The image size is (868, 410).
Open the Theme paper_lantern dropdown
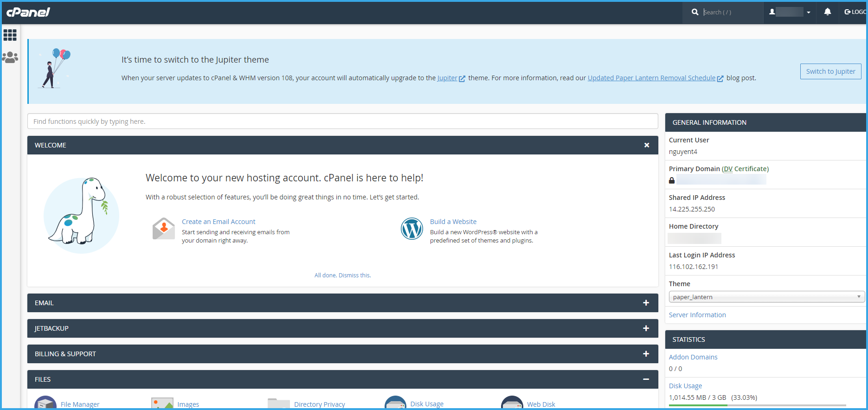pyautogui.click(x=766, y=297)
